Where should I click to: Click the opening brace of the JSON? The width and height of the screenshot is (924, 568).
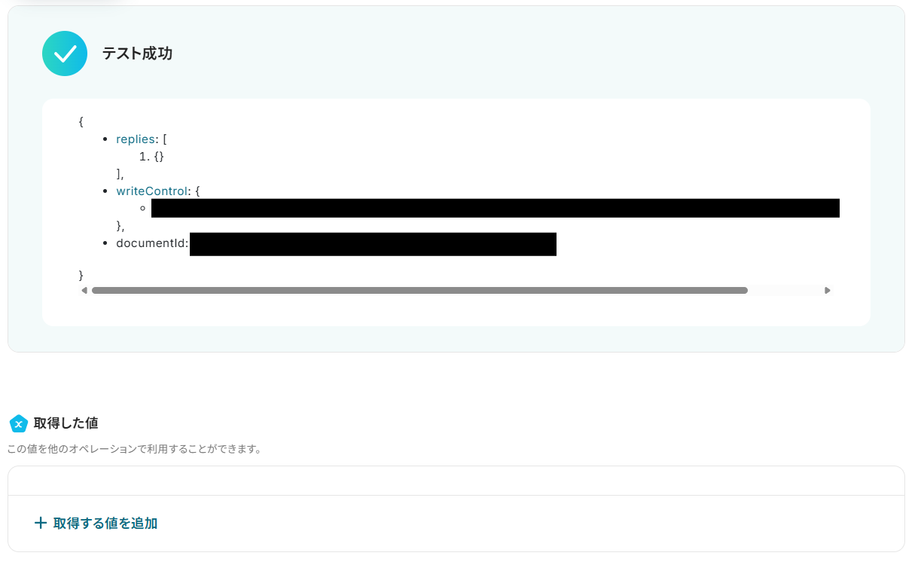click(x=81, y=121)
